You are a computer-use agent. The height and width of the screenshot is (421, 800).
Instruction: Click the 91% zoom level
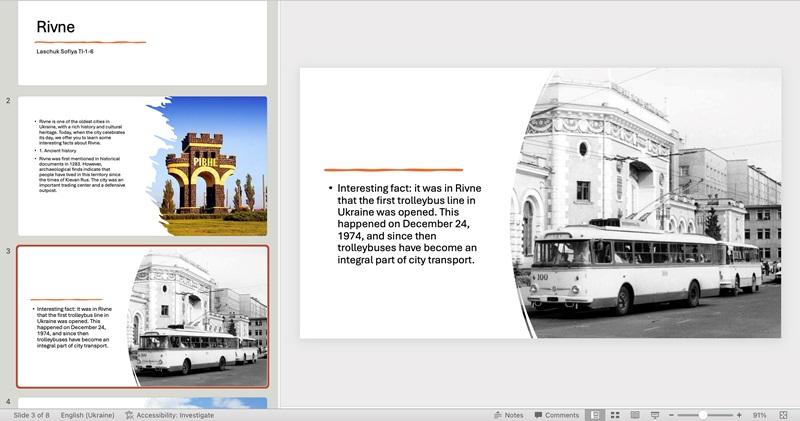coord(759,414)
